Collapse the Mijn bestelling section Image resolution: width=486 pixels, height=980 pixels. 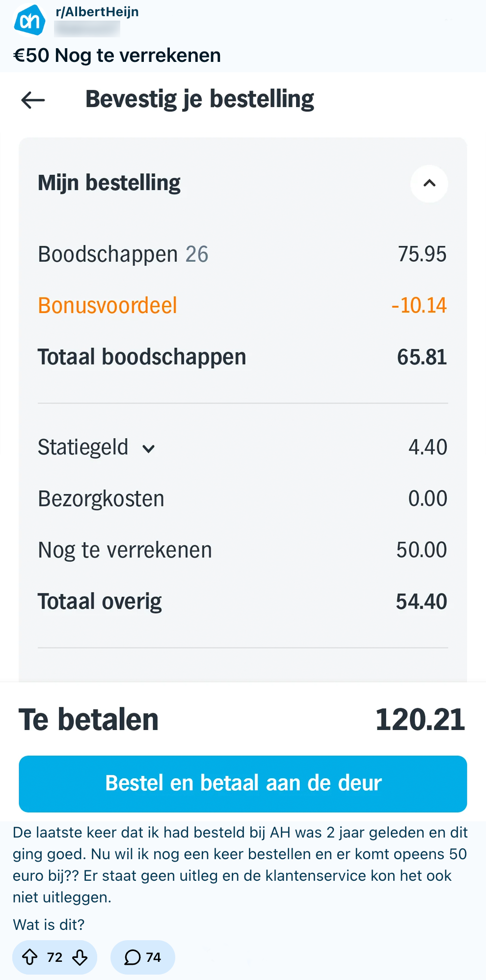point(429,183)
